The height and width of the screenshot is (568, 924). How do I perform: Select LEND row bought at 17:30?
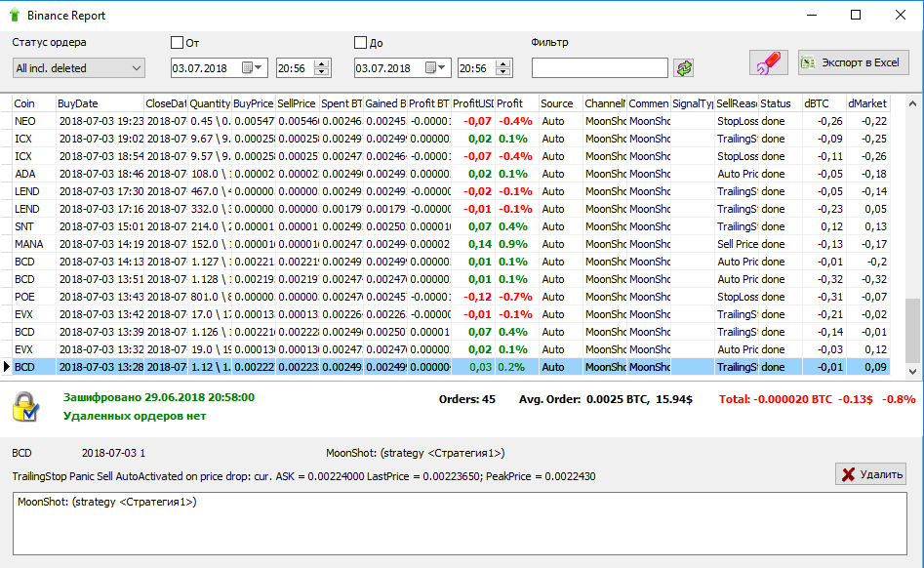[x=451, y=191]
